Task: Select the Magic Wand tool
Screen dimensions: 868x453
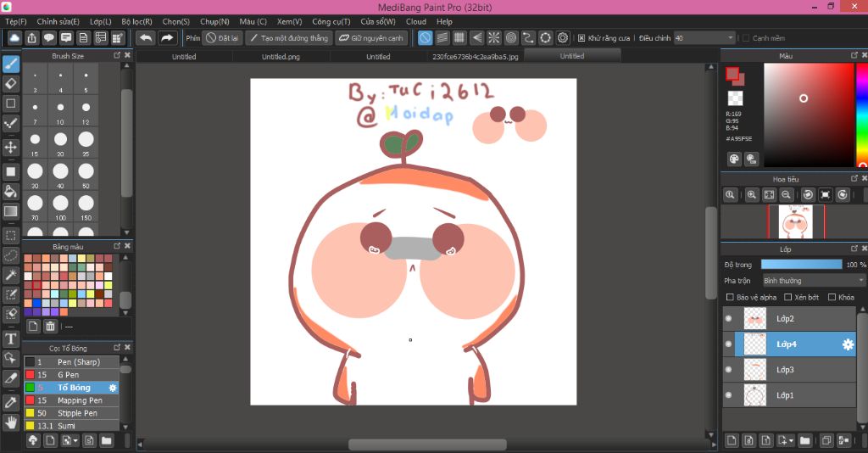Action: (11, 274)
